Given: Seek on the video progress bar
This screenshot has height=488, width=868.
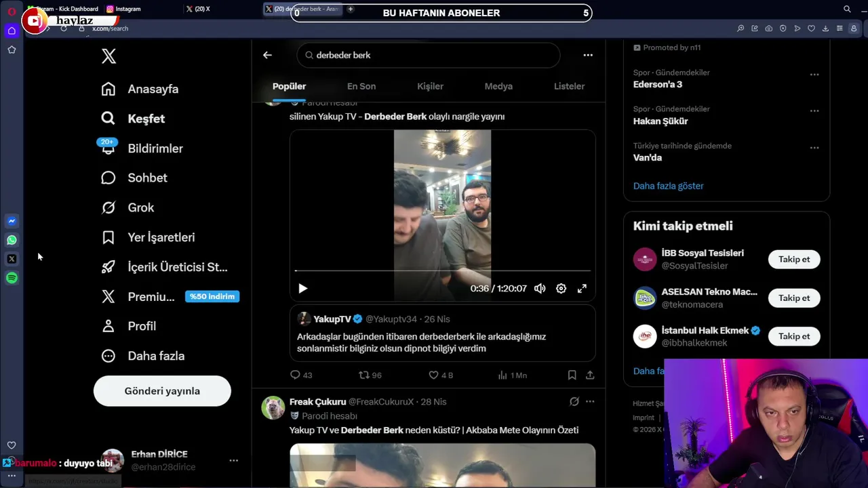Looking at the screenshot, I should point(442,270).
